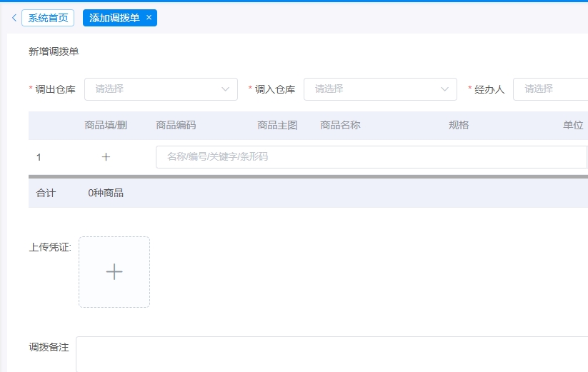Click the back chevron beside 系统首页
This screenshot has width=588, height=372.
pyautogui.click(x=14, y=18)
